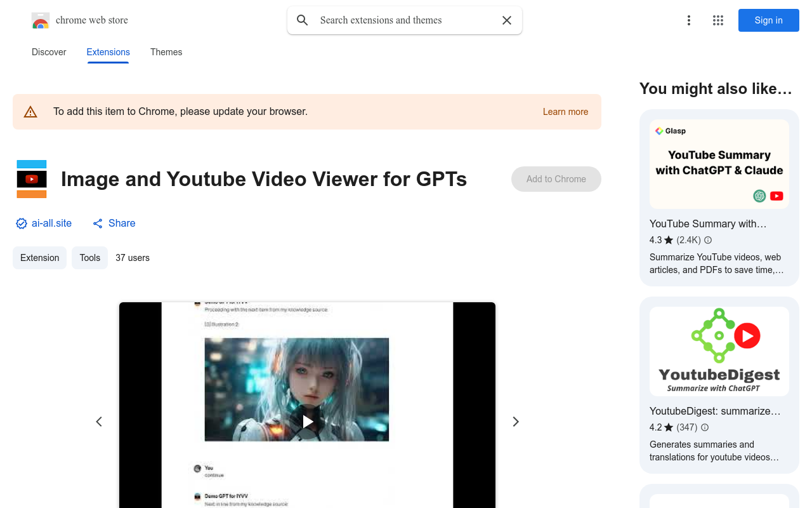The width and height of the screenshot is (812, 508).
Task: Go to next screenshot with right arrow
Action: pyautogui.click(x=516, y=422)
